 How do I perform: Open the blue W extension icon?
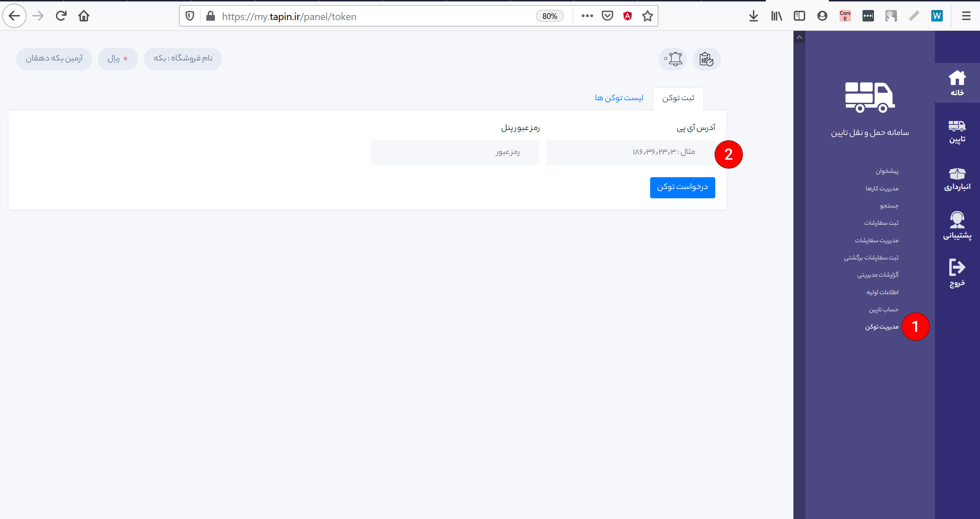click(937, 16)
